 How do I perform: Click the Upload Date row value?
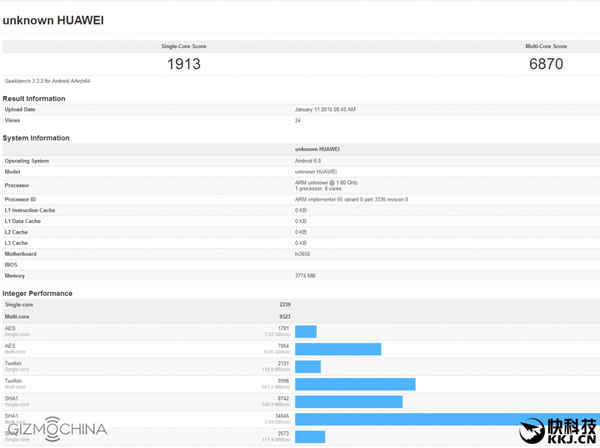[325, 109]
